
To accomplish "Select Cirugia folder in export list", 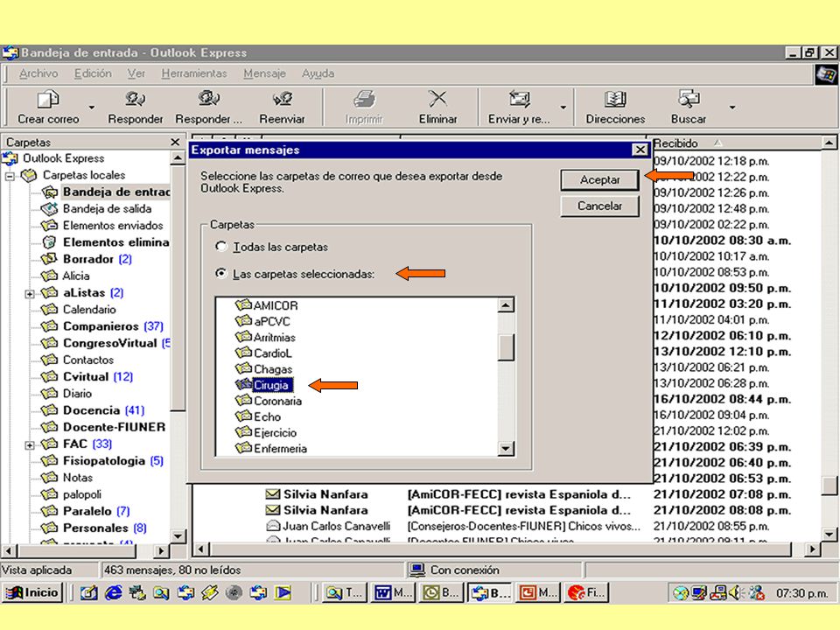I will 271,385.
